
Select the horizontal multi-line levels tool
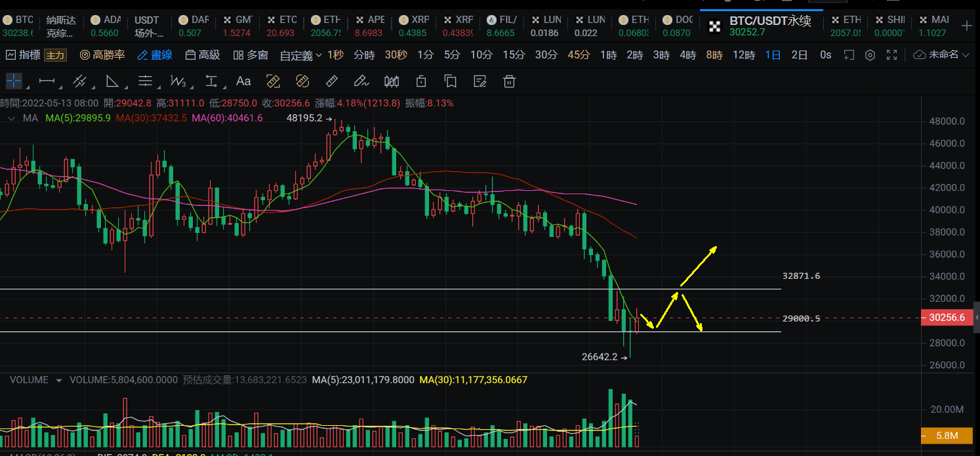[x=145, y=81]
